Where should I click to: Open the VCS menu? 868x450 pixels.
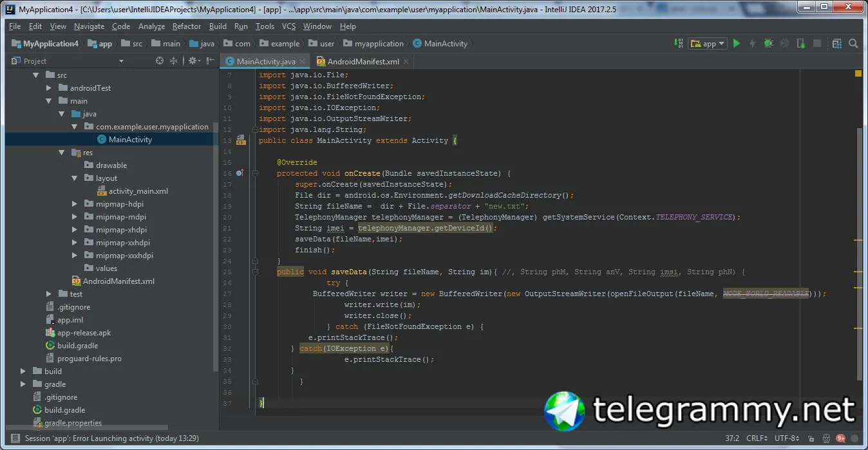point(288,26)
